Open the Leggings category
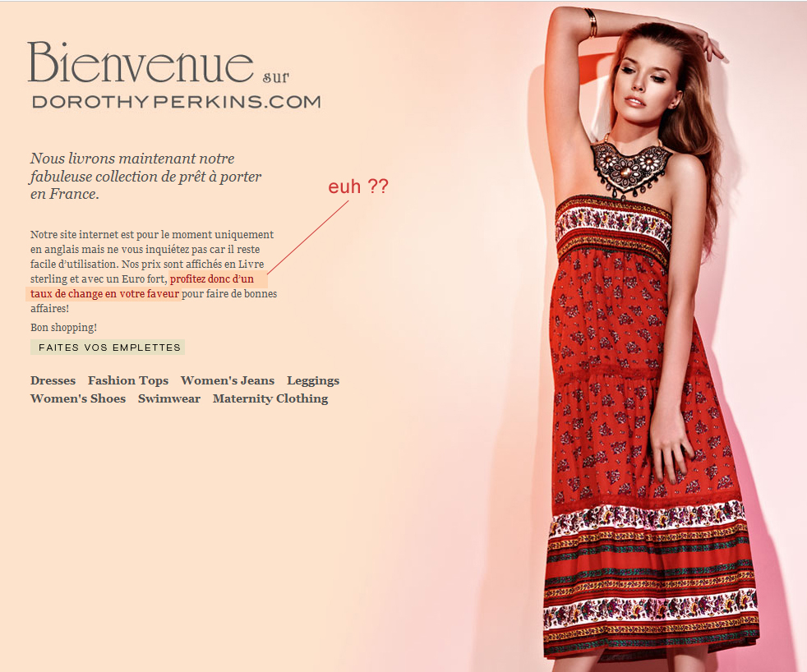The image size is (807, 672). [313, 381]
